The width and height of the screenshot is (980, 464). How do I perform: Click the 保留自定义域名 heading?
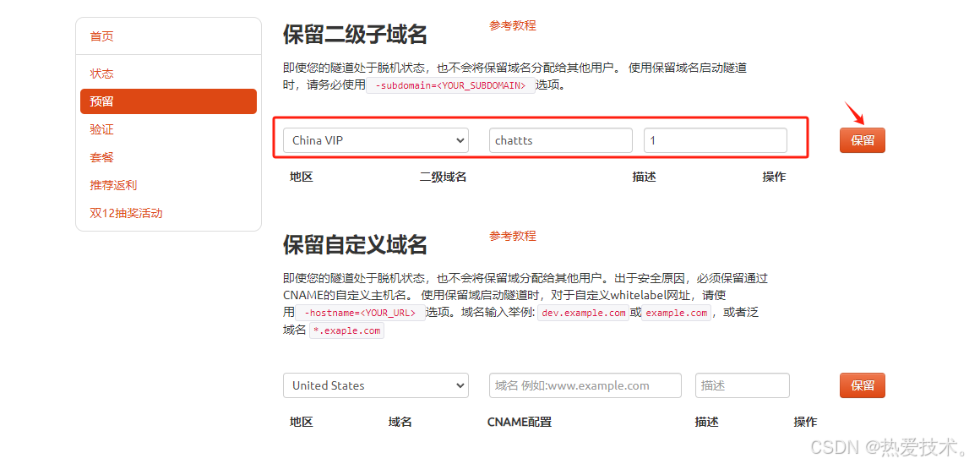[x=355, y=244]
